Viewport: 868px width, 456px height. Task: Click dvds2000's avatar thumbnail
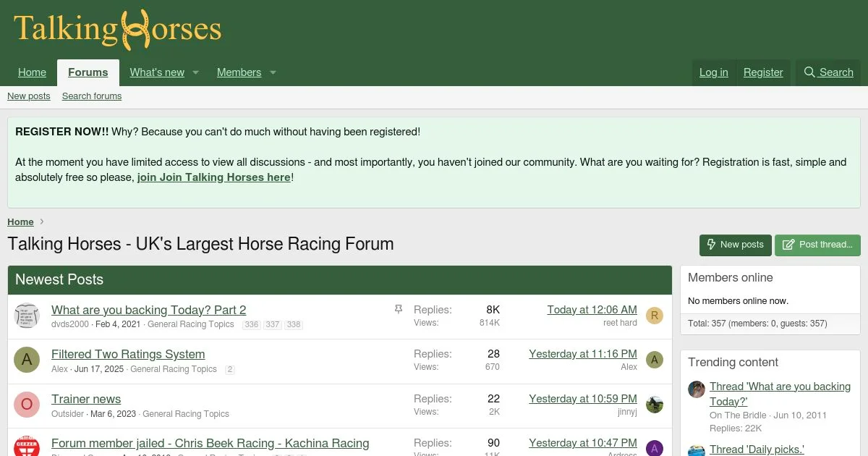click(x=27, y=316)
